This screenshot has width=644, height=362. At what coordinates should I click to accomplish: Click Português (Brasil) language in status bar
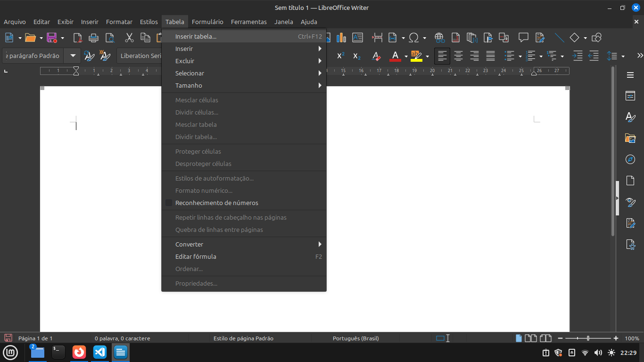(356, 338)
